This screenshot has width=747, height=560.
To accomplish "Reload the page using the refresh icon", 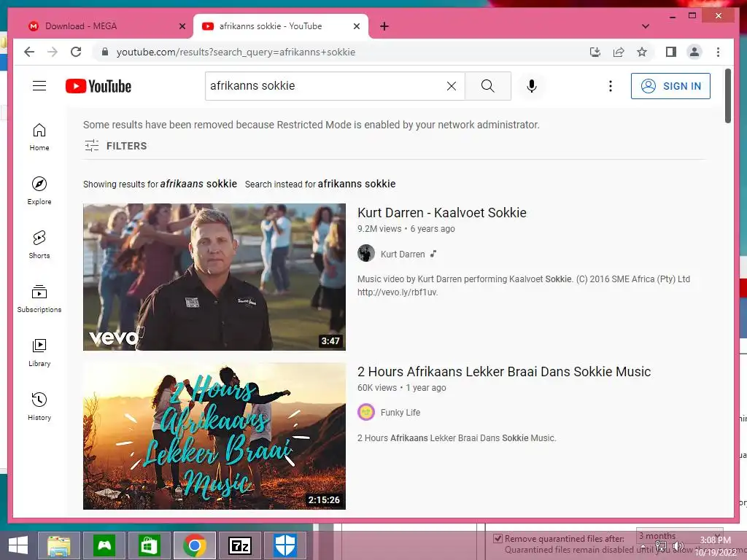I will (76, 52).
